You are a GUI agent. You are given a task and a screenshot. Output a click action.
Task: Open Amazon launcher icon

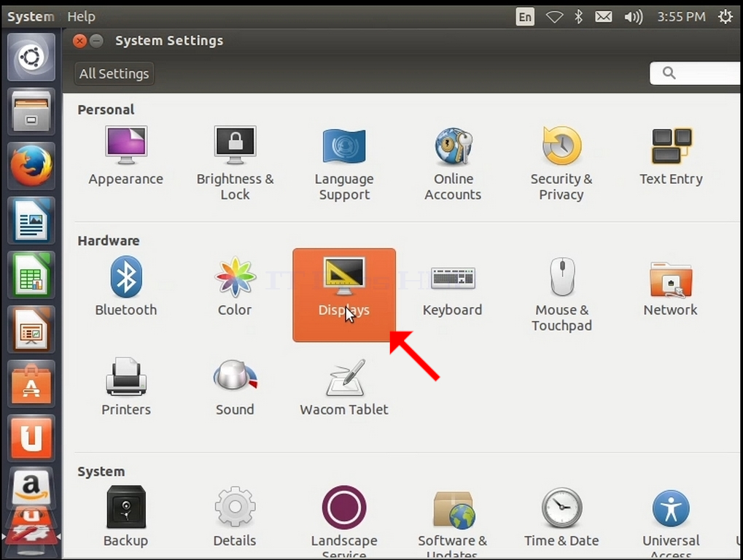click(31, 488)
